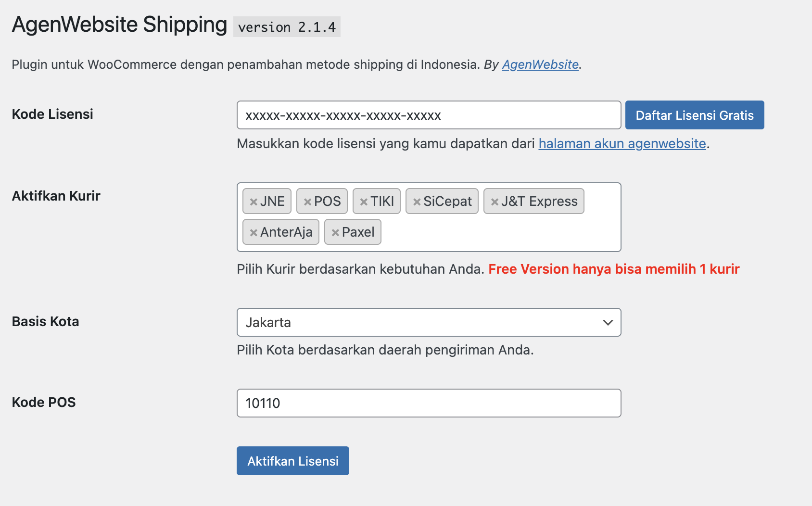Remove the Paxel courier tag

click(335, 233)
